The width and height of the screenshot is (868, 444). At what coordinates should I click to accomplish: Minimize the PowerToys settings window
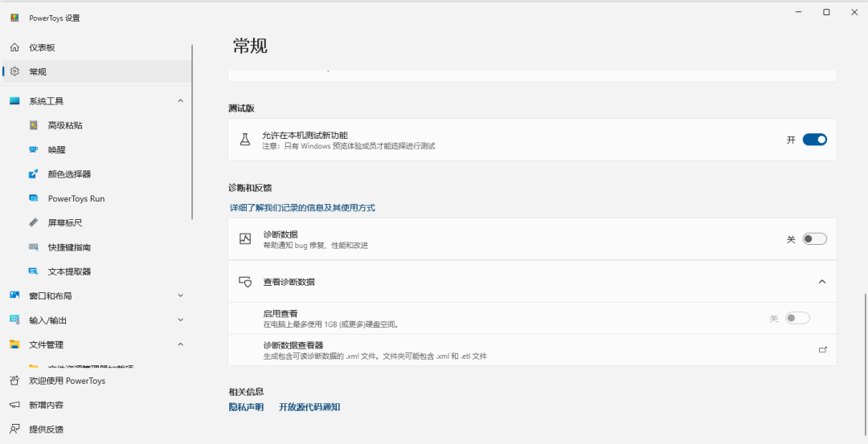pyautogui.click(x=798, y=12)
